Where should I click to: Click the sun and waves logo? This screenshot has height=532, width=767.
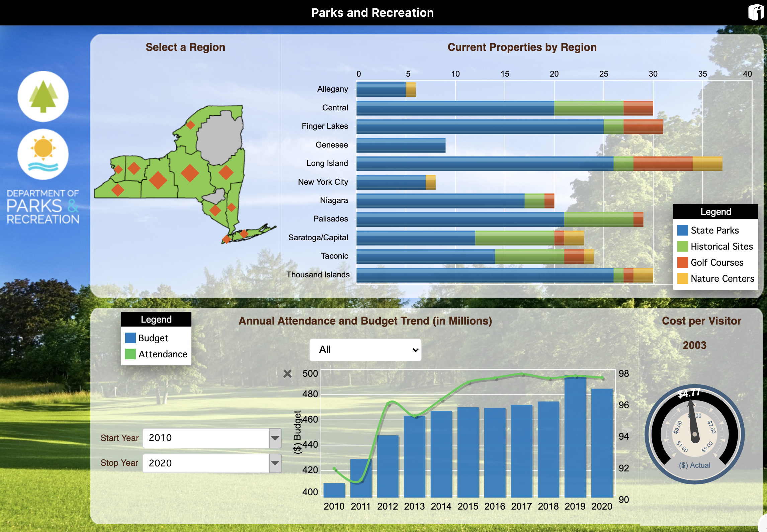click(x=43, y=154)
